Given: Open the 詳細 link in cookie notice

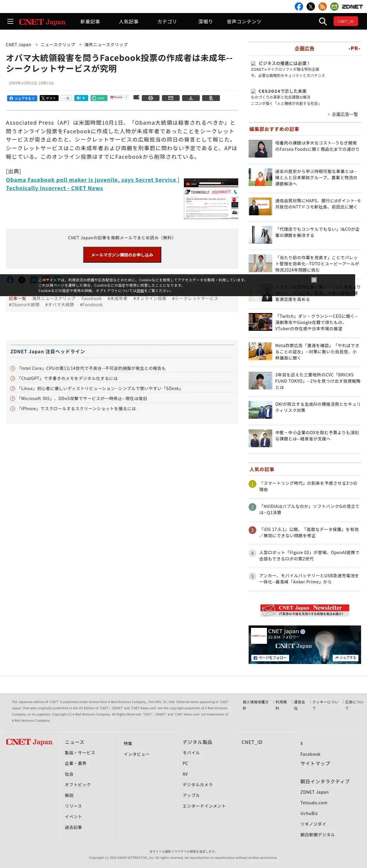Looking at the screenshot, I should click(140, 291).
